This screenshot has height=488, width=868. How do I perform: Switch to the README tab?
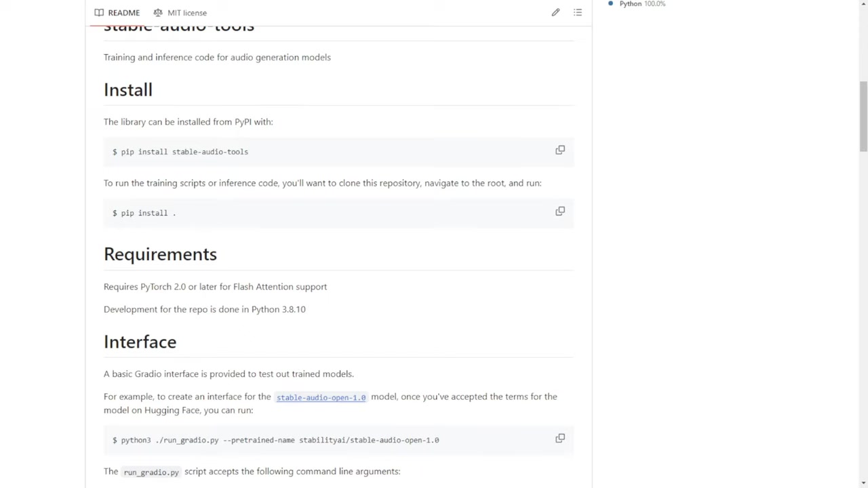[117, 13]
